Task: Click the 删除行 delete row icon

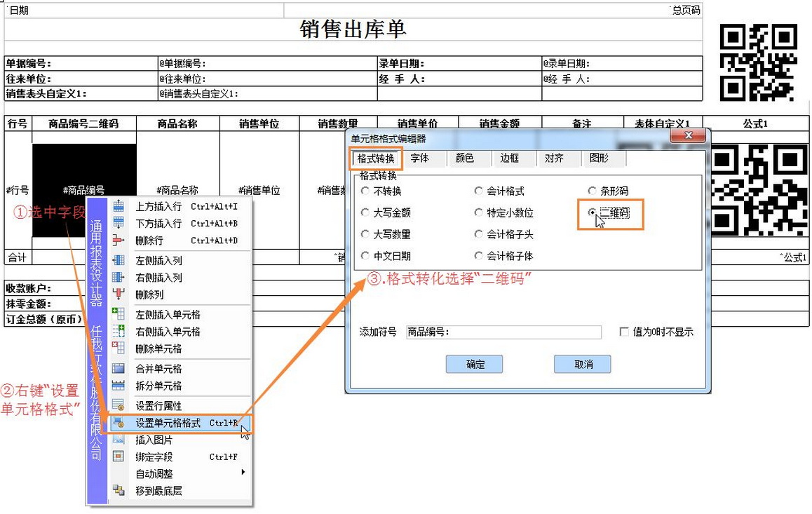Action: [x=119, y=241]
